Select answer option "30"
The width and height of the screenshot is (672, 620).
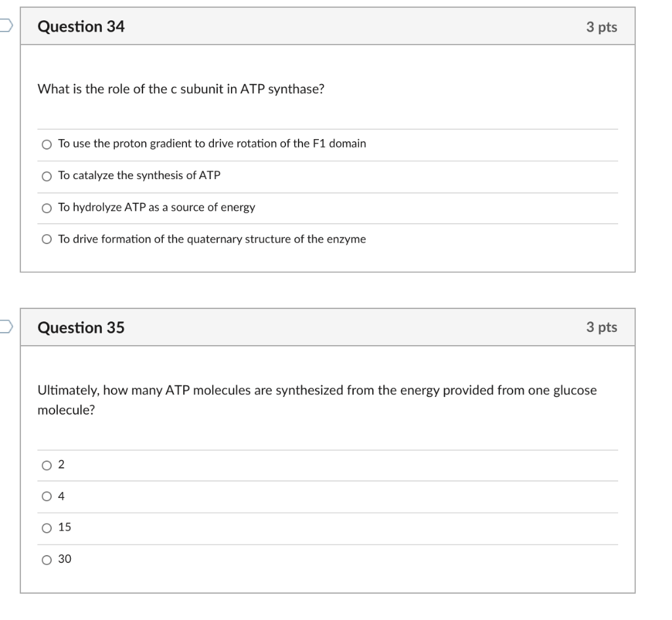45,559
